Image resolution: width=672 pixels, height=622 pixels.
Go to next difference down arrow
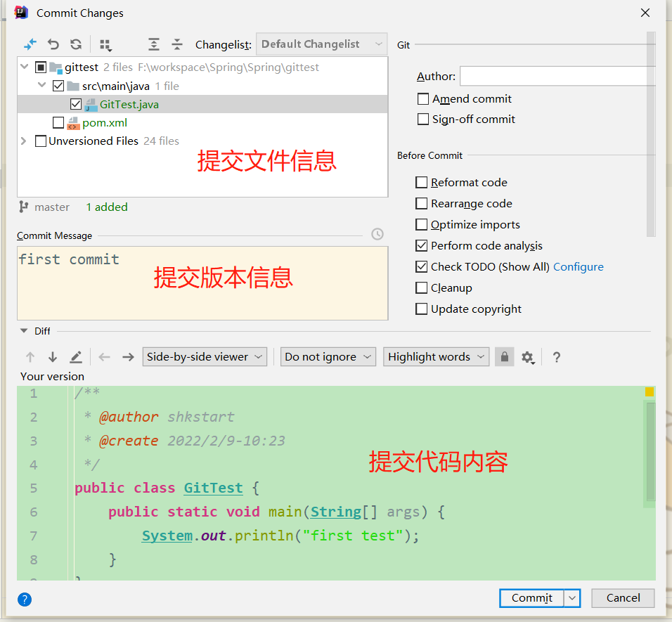[53, 357]
